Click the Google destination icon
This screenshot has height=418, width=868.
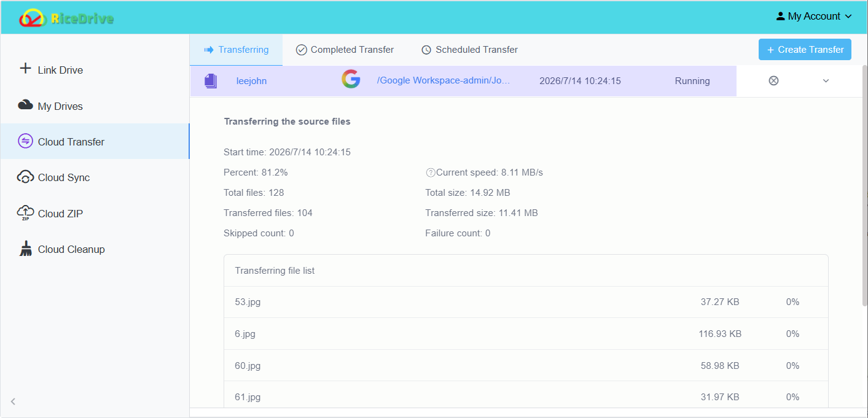(351, 80)
